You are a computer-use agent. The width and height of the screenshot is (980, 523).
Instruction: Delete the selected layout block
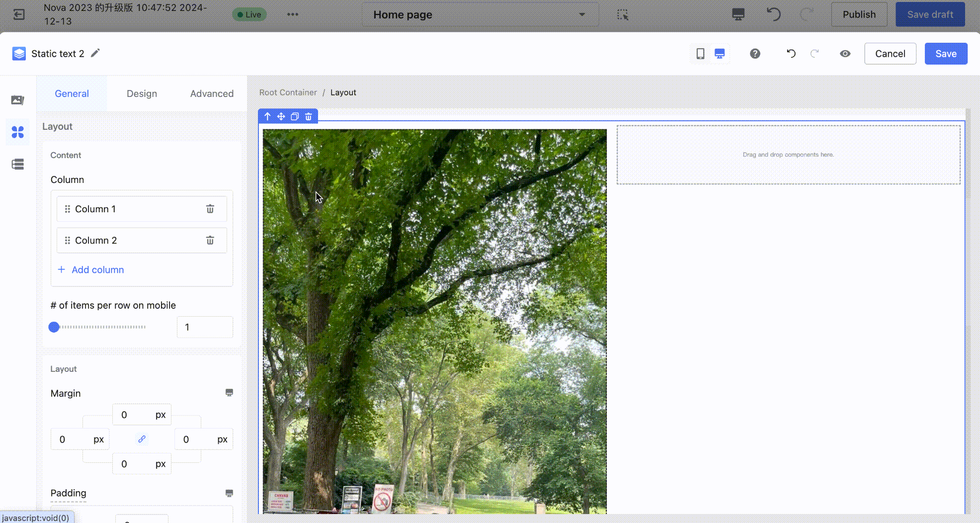point(309,116)
